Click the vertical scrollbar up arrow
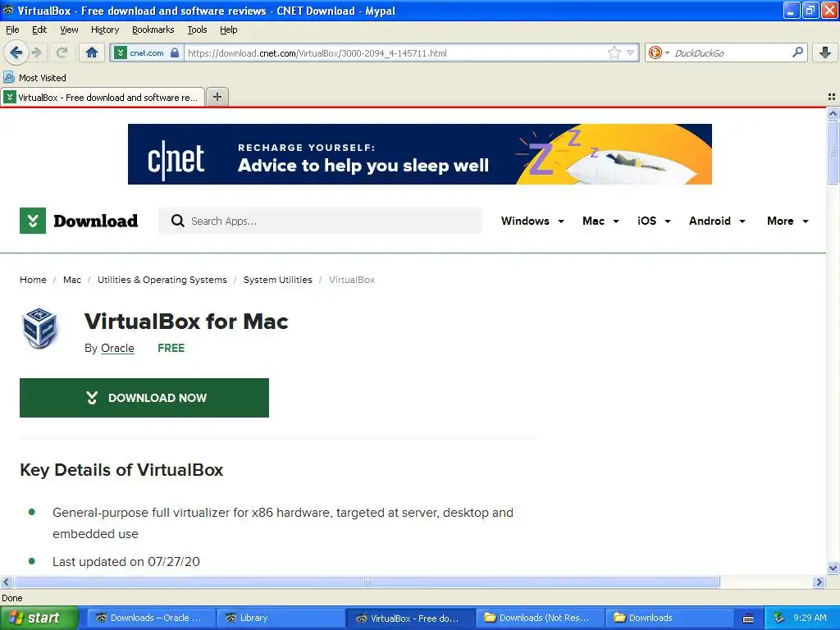Viewport: 840px width, 630px height. point(833,113)
